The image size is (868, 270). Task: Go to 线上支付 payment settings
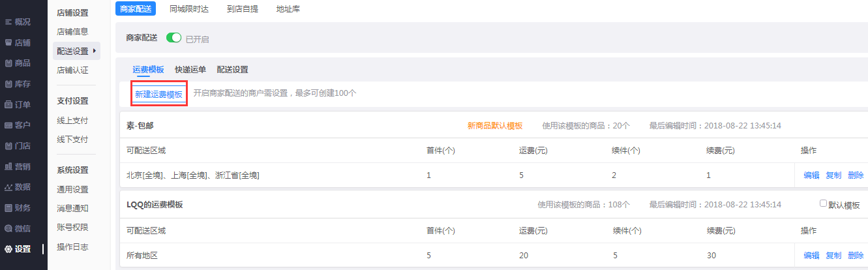[72, 121]
